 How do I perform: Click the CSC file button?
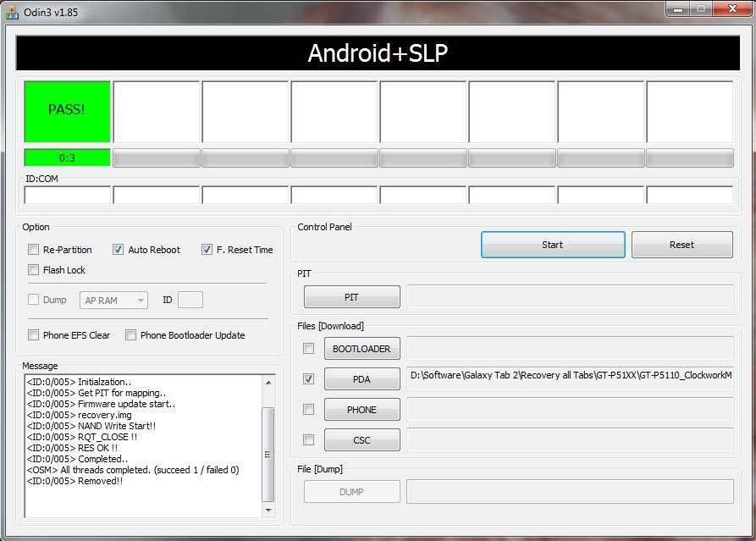point(362,439)
